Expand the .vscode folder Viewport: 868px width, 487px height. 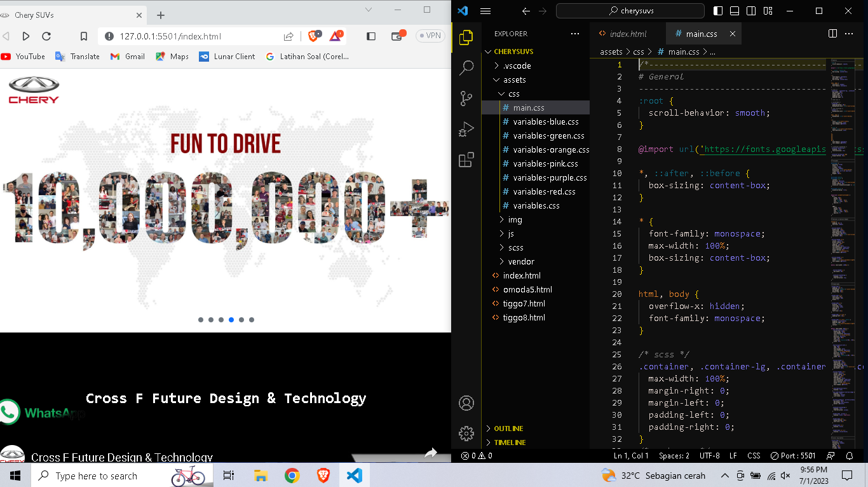pos(536,65)
